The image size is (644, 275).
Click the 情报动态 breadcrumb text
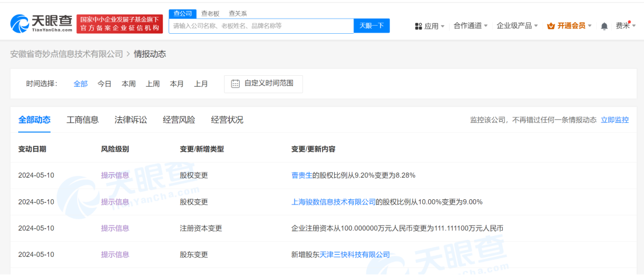coord(150,54)
